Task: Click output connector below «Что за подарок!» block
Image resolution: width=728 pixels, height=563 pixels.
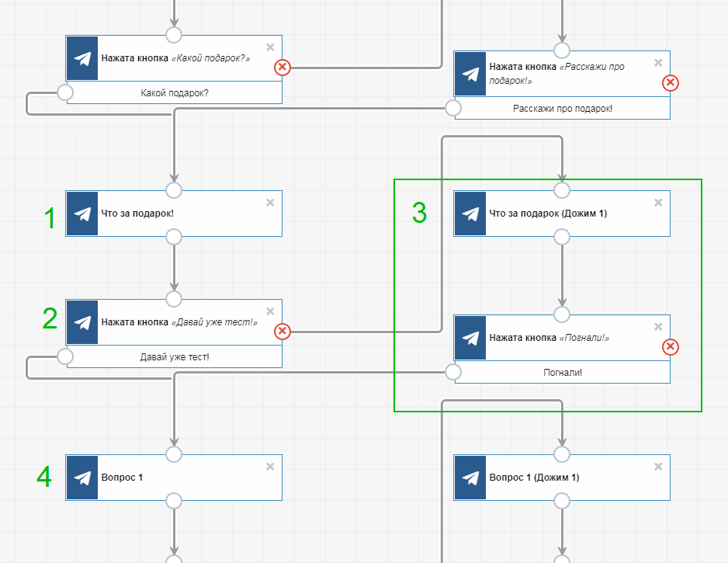Action: [174, 237]
